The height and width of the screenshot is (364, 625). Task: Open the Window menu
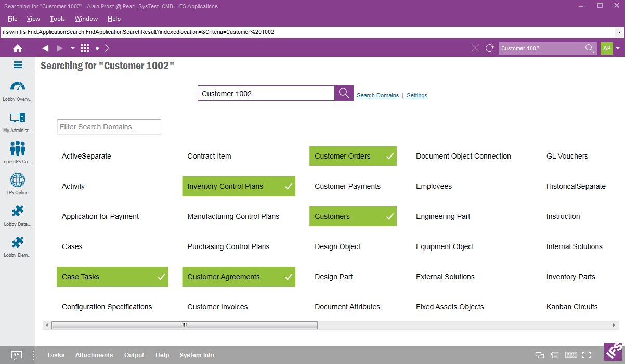[x=86, y=19]
